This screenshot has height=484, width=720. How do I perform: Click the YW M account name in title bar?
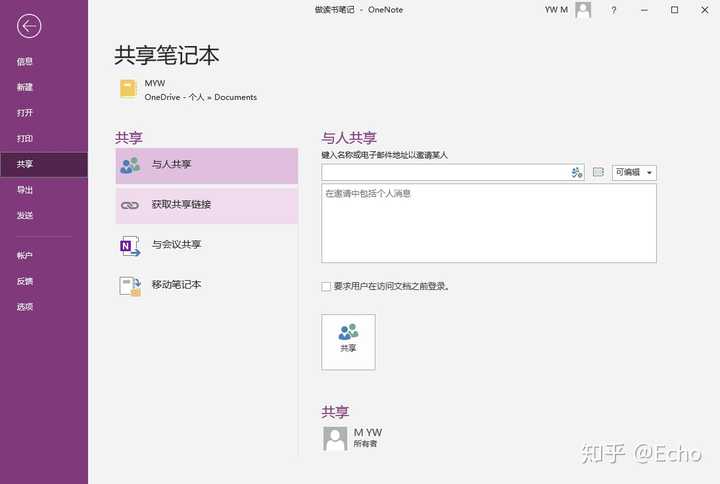(x=556, y=10)
